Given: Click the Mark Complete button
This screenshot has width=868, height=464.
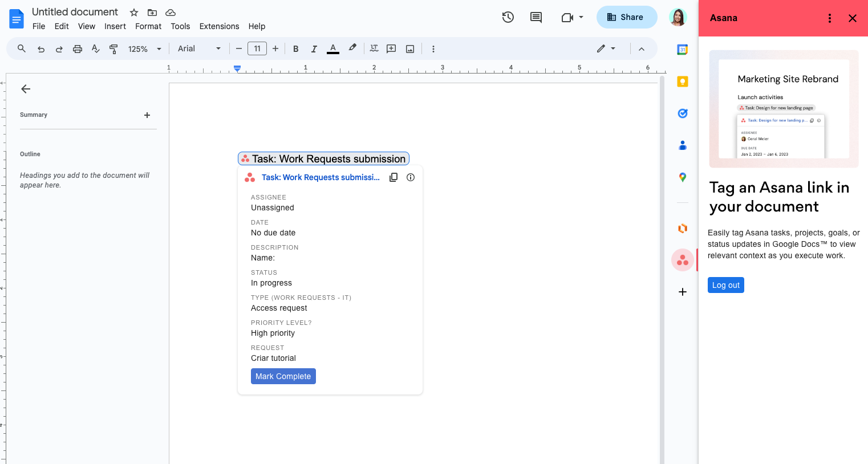Looking at the screenshot, I should 283,376.
